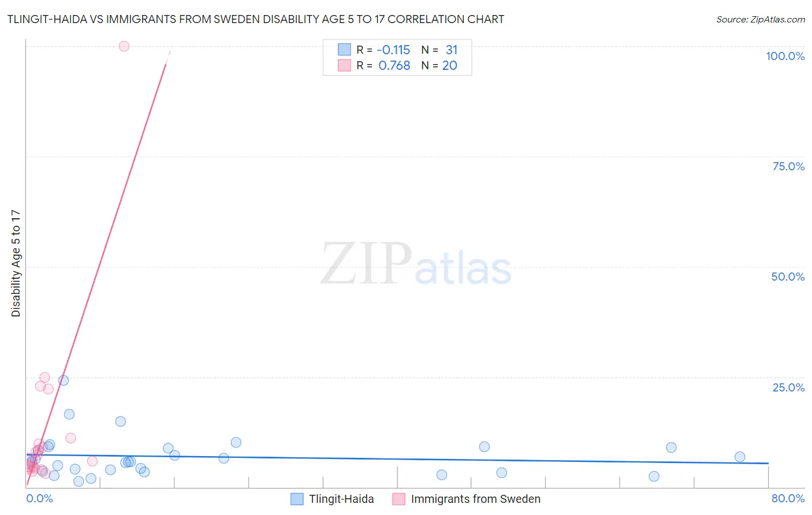Click the rightmost blue data point near 80%
The image size is (812, 515).
pos(740,457)
